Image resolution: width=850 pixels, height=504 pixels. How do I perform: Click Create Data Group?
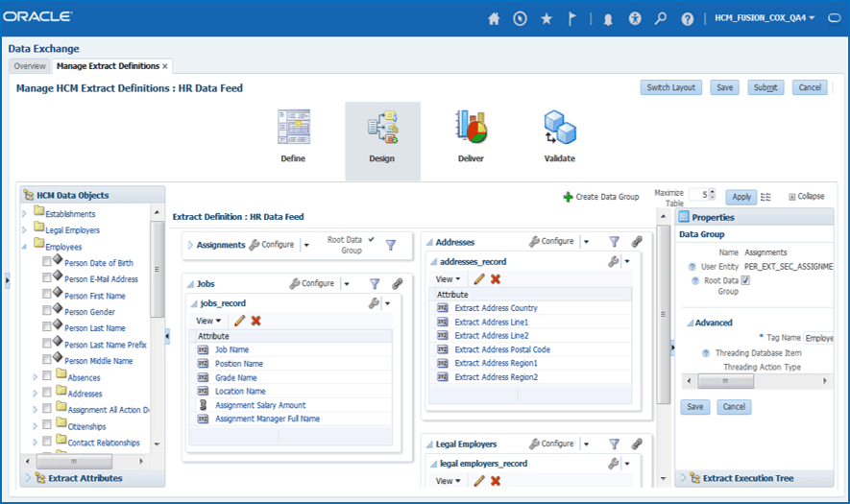pos(601,197)
